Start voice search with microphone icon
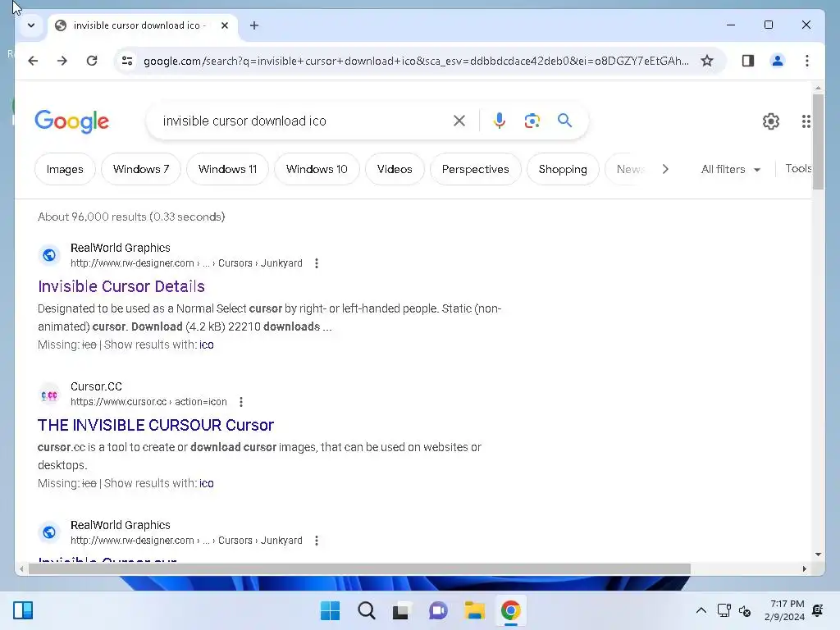This screenshot has height=630, width=840. click(500, 121)
